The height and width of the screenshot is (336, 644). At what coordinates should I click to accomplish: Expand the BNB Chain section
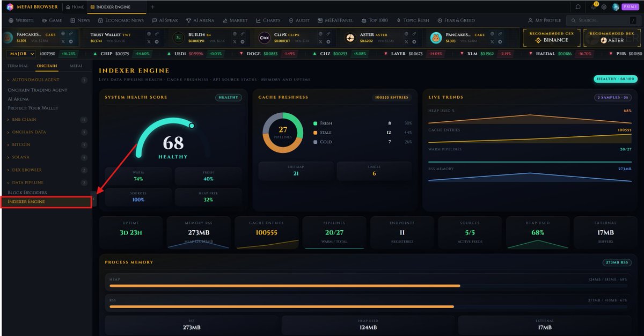click(x=46, y=120)
